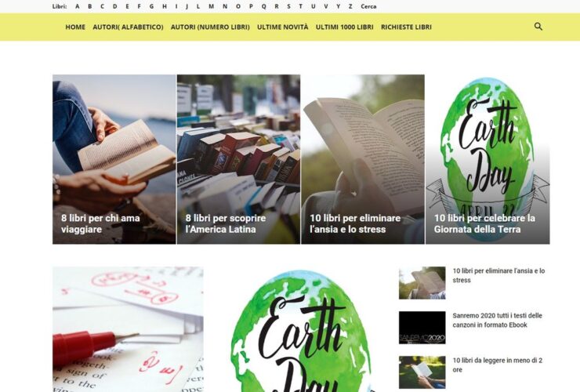The height and width of the screenshot is (392, 580).
Task: Open AUTORI( ALFABETICO) menu
Action: click(x=128, y=27)
